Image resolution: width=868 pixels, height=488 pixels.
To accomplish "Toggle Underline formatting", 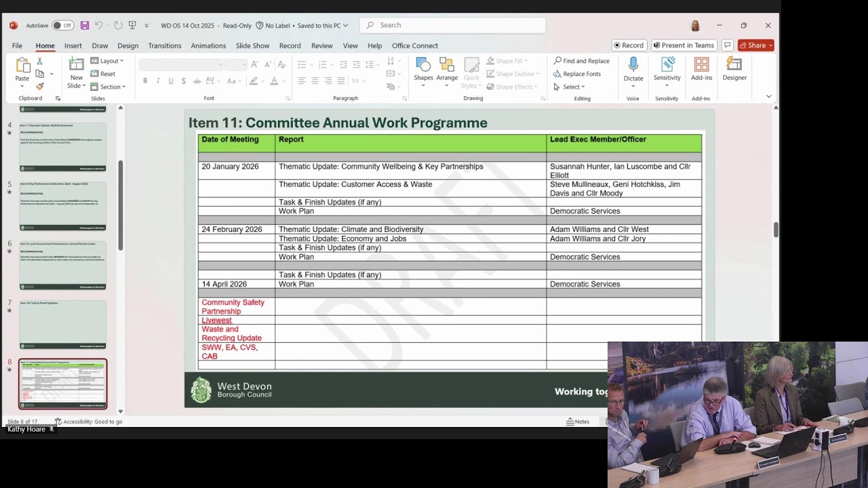I will point(171,81).
